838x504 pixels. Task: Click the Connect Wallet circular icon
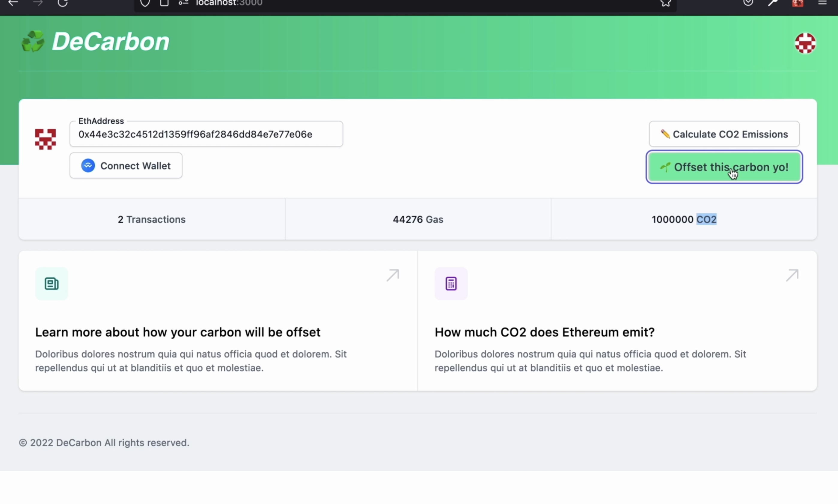coord(88,166)
